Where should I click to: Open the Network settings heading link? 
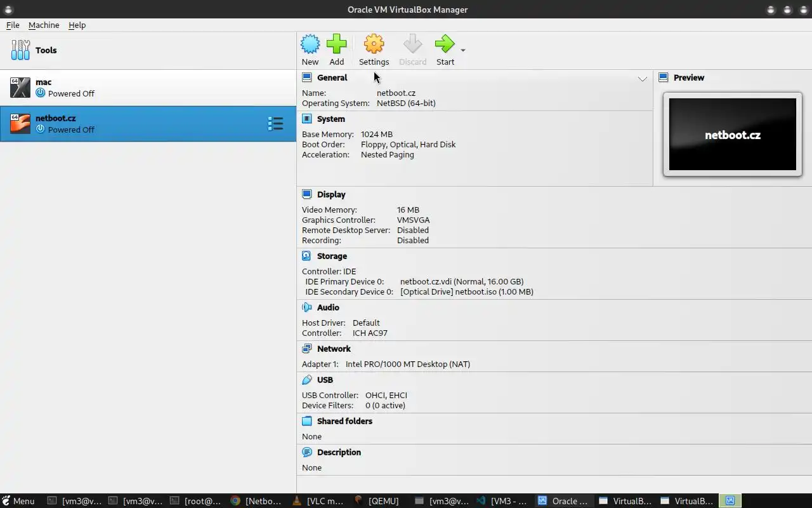point(334,349)
